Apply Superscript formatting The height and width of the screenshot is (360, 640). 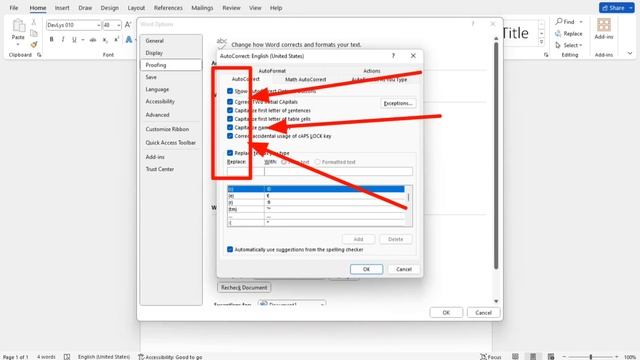[116, 40]
